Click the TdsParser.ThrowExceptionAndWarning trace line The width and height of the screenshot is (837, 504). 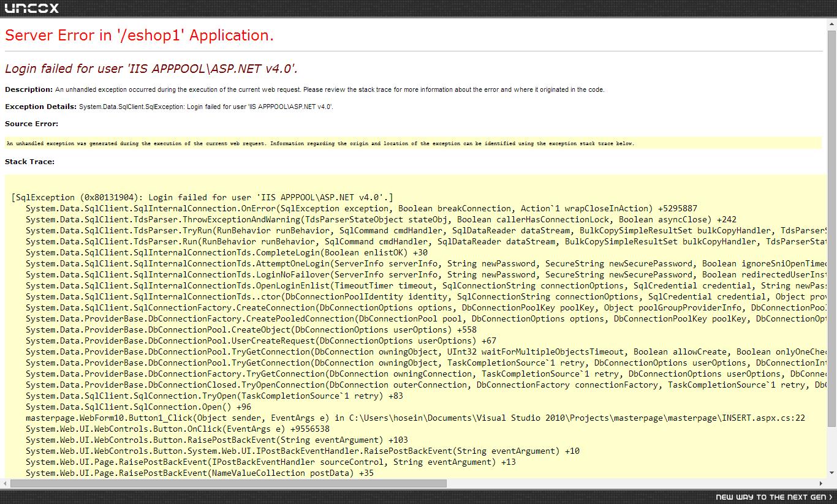(x=381, y=219)
